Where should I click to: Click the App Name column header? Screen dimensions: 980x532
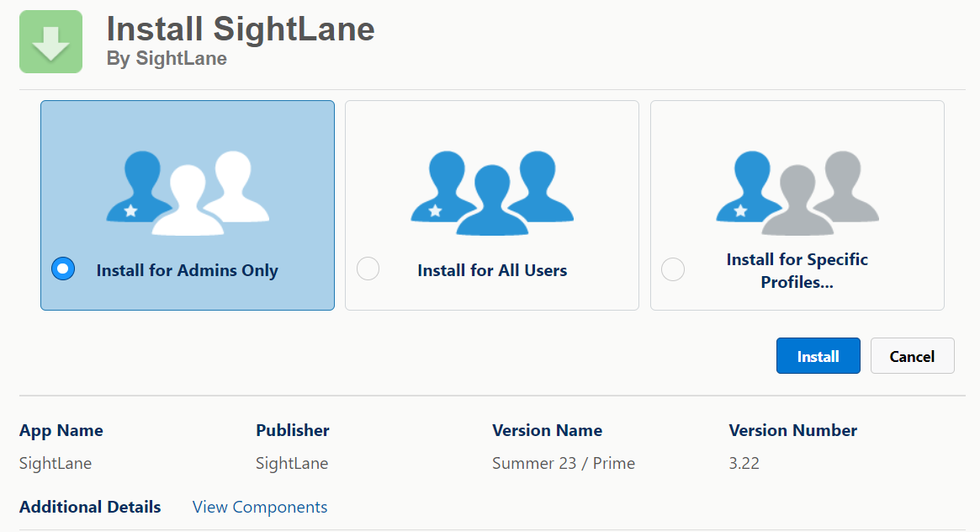pyautogui.click(x=61, y=431)
